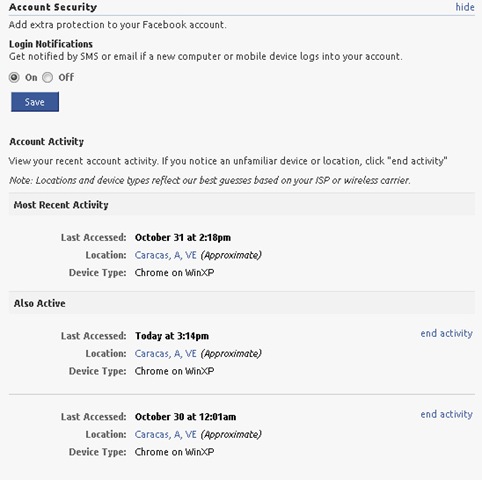Hide the Account Security section
Viewport: 482px width, 480px height.
pyautogui.click(x=465, y=7)
